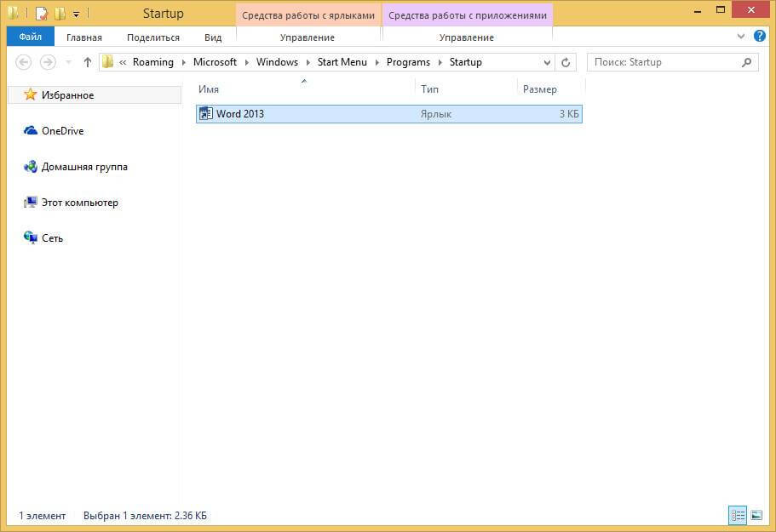The image size is (776, 532).
Task: Switch to the Вид ribbon tab
Action: point(213,37)
